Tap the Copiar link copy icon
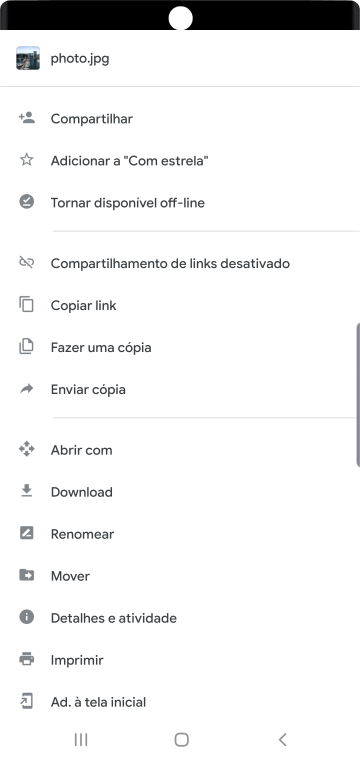The height and width of the screenshot is (760, 360). (x=27, y=305)
